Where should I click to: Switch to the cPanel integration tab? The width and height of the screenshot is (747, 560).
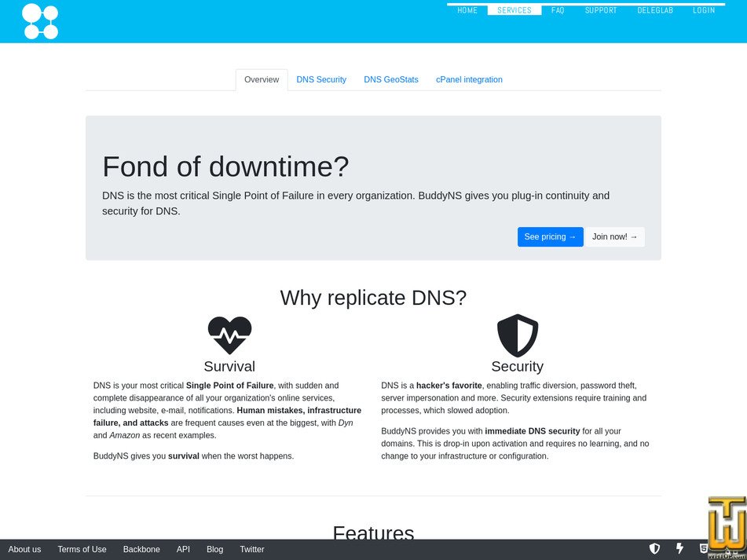click(x=469, y=79)
